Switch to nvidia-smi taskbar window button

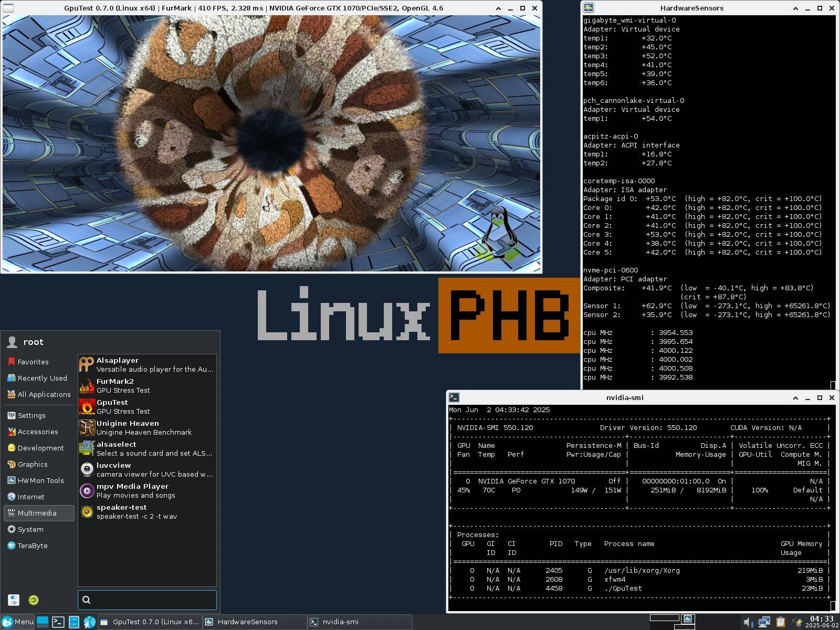360,622
